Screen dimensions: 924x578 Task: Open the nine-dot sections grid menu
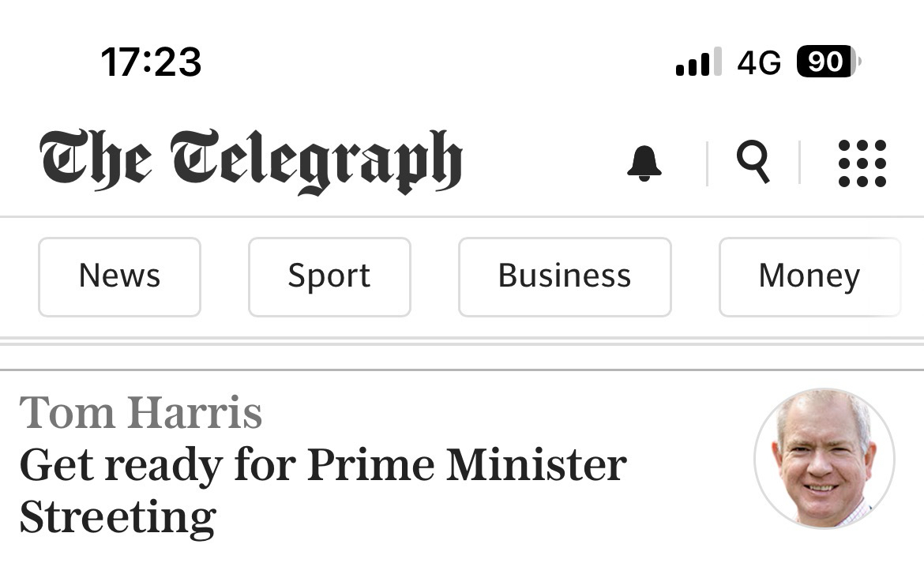[x=862, y=163]
